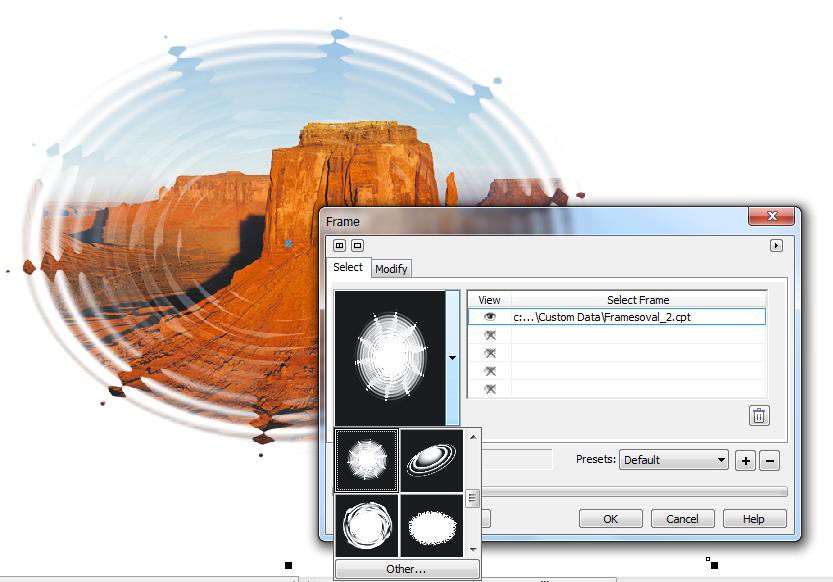Click the View column header
The height and width of the screenshot is (582, 833).
pyautogui.click(x=489, y=300)
